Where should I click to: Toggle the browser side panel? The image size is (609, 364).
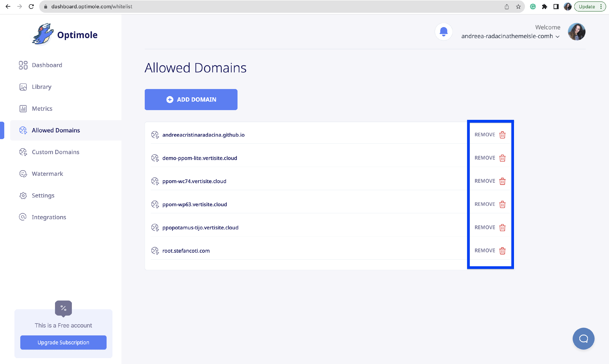coord(556,7)
